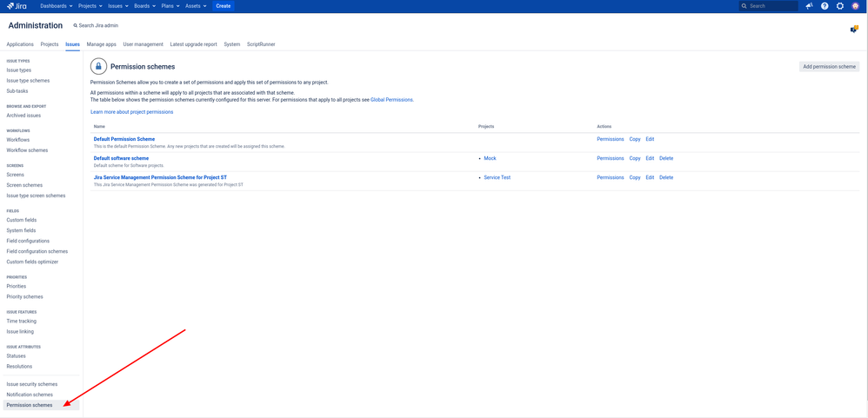
Task: Expand the Dashboards dropdown menu
Action: [57, 5]
